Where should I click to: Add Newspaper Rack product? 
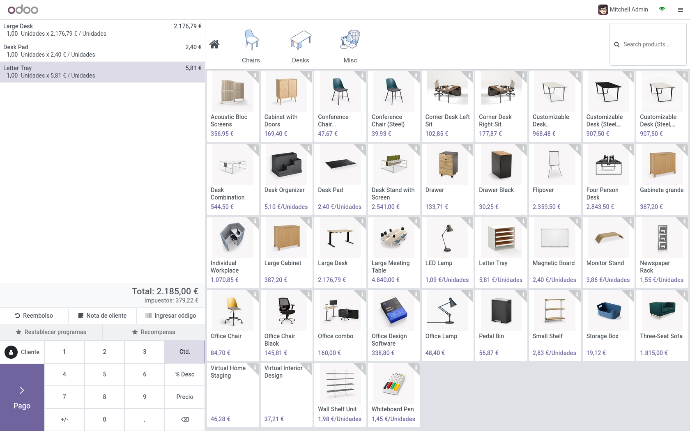coord(662,252)
